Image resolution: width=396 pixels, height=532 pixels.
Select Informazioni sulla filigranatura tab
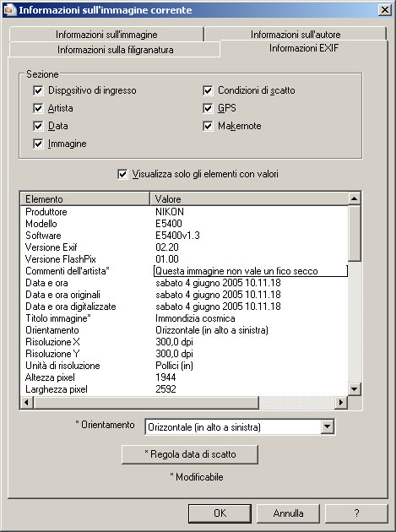click(x=115, y=50)
